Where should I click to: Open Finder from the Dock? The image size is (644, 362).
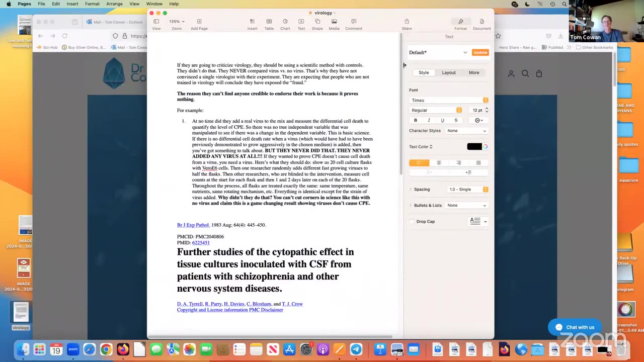(23, 349)
